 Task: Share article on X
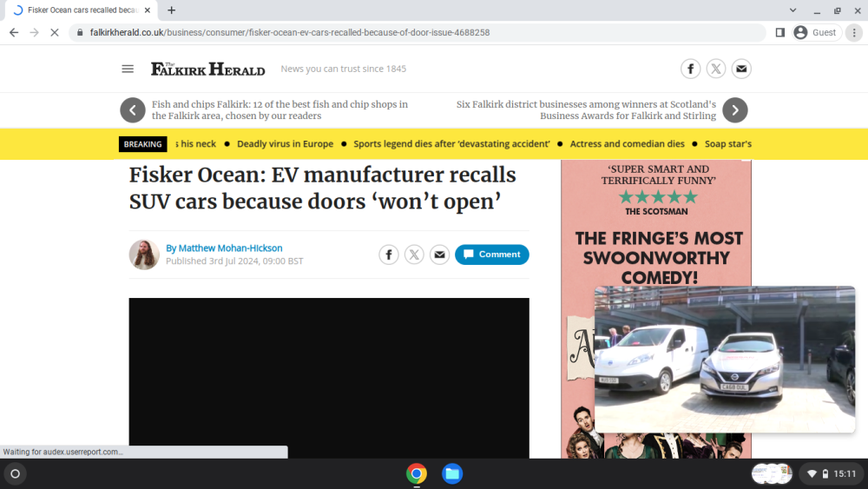point(414,254)
